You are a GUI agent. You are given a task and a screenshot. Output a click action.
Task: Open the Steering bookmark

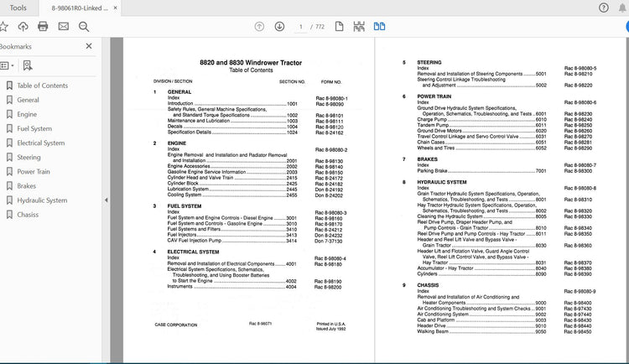click(x=29, y=158)
